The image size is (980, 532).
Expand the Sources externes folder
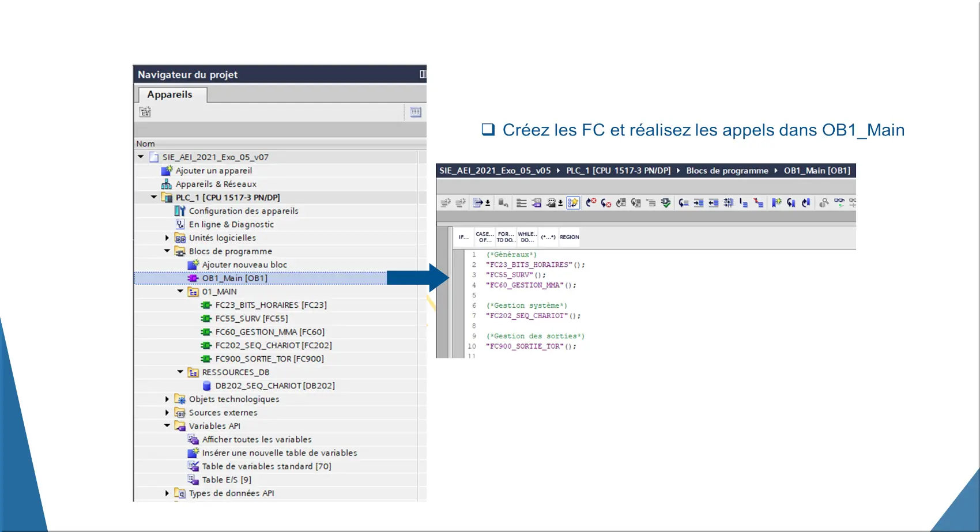tap(167, 412)
